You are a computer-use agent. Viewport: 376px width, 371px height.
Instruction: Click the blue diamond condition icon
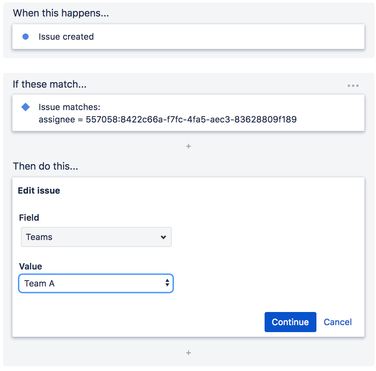(25, 107)
